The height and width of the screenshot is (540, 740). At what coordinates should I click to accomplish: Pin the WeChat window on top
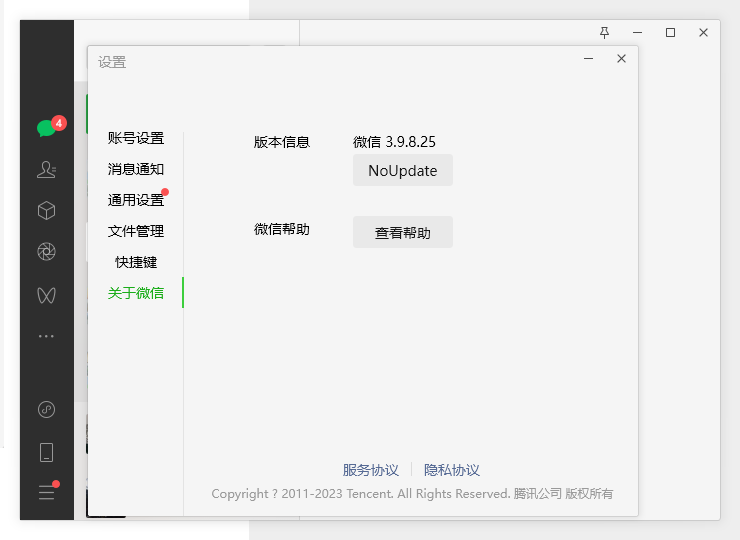click(x=604, y=33)
